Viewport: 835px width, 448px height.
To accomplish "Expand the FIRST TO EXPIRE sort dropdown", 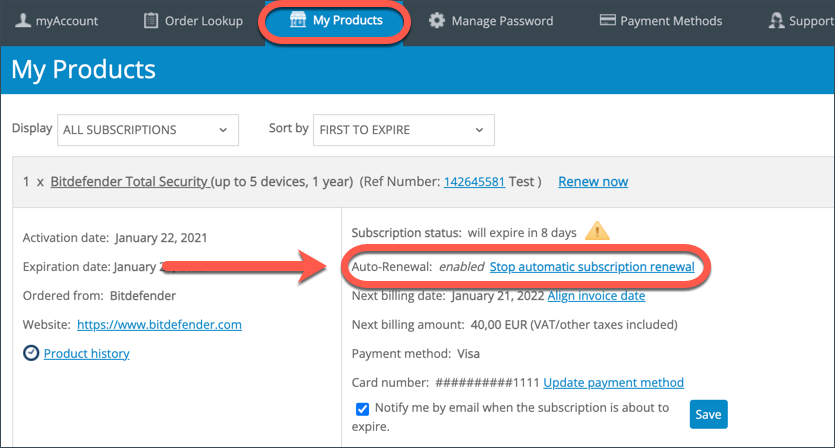I will (404, 130).
